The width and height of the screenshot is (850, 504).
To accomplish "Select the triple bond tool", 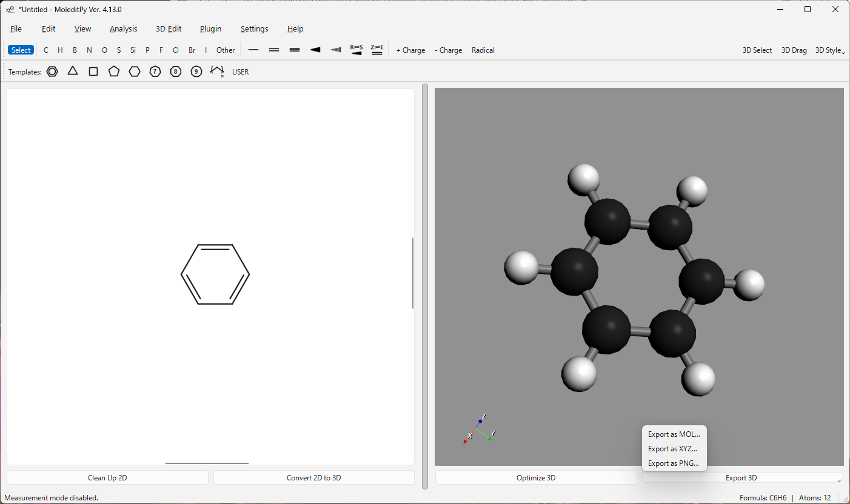I will coord(295,50).
